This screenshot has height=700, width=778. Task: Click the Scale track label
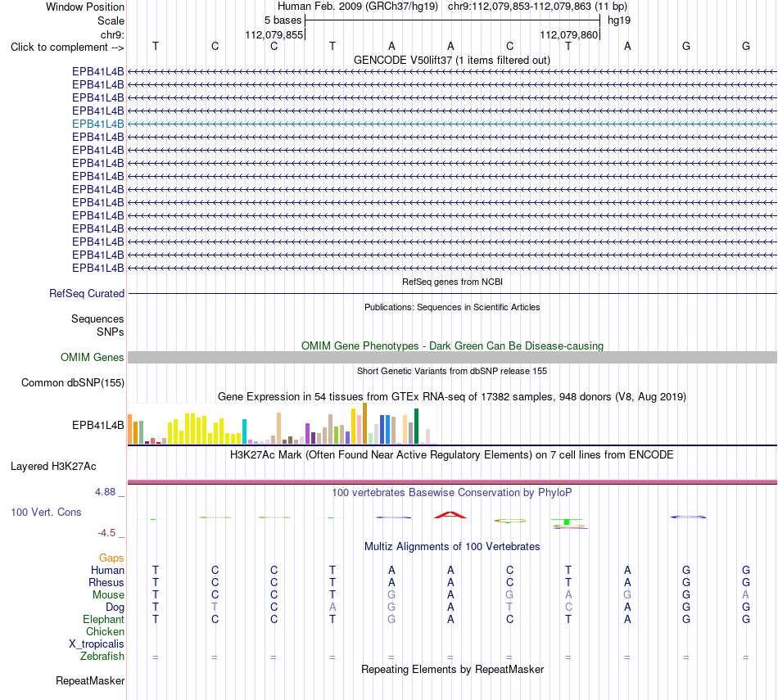coord(111,20)
